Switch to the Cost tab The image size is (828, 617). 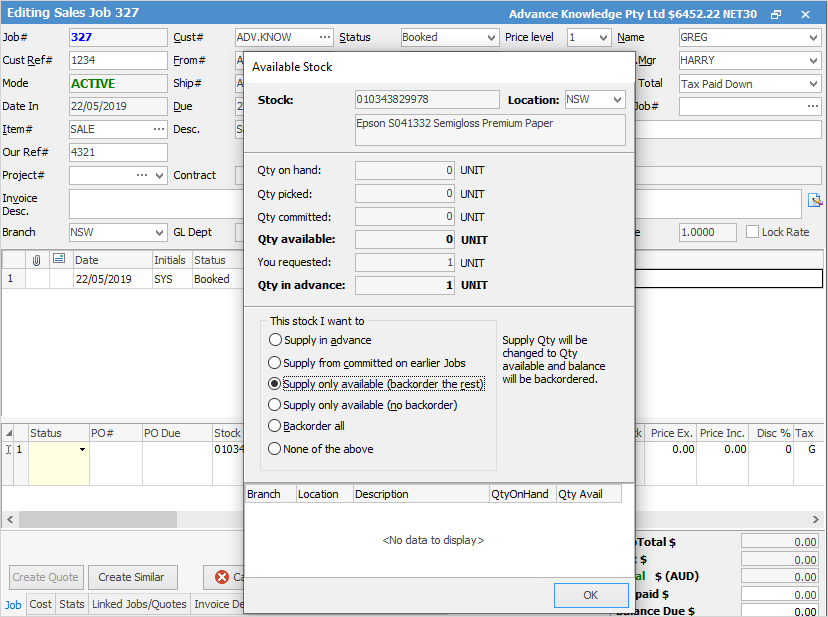(x=40, y=604)
